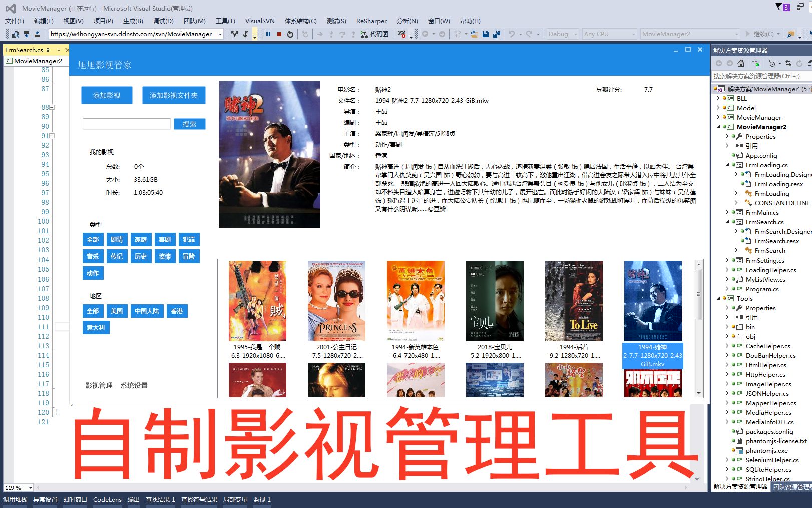Select the 剧情 genre filter

click(117, 240)
